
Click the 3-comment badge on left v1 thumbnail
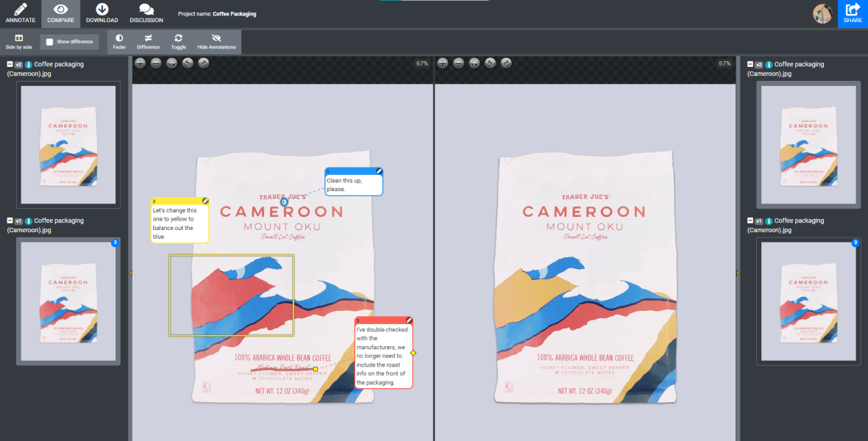click(115, 243)
